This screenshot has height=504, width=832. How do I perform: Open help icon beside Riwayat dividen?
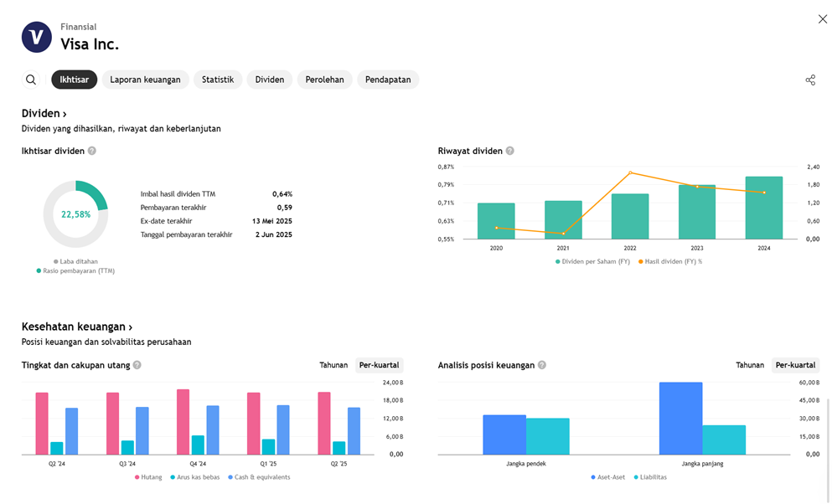pos(510,151)
